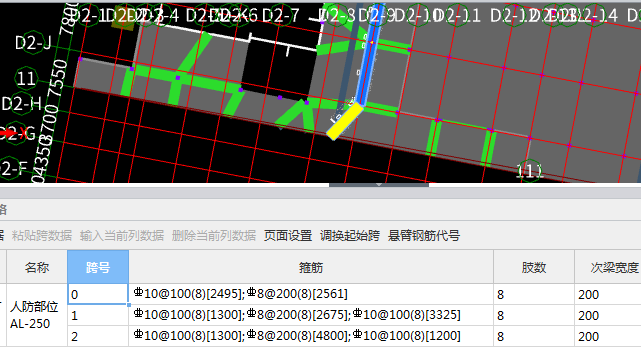This screenshot has height=361, width=641.
Task: Click the D2-7 axis label
Action: pos(281,16)
